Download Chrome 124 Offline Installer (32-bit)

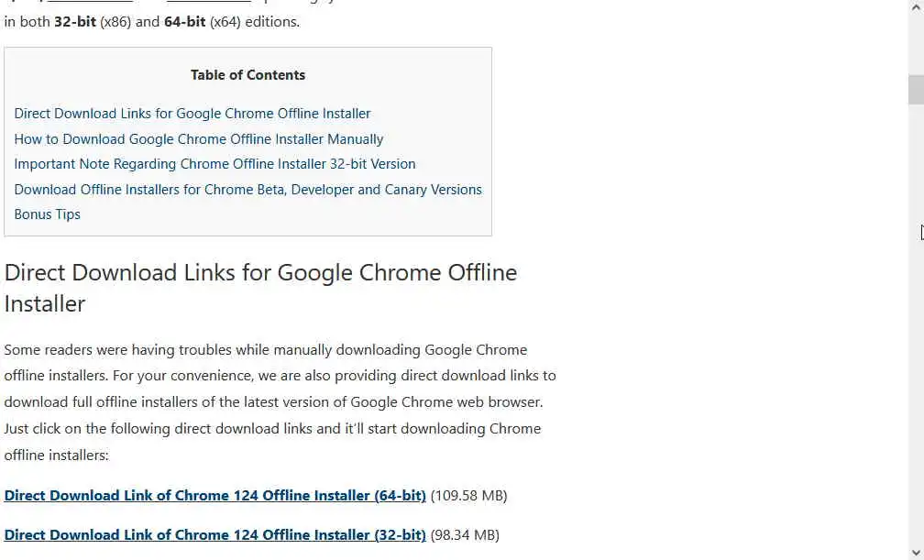214,535
